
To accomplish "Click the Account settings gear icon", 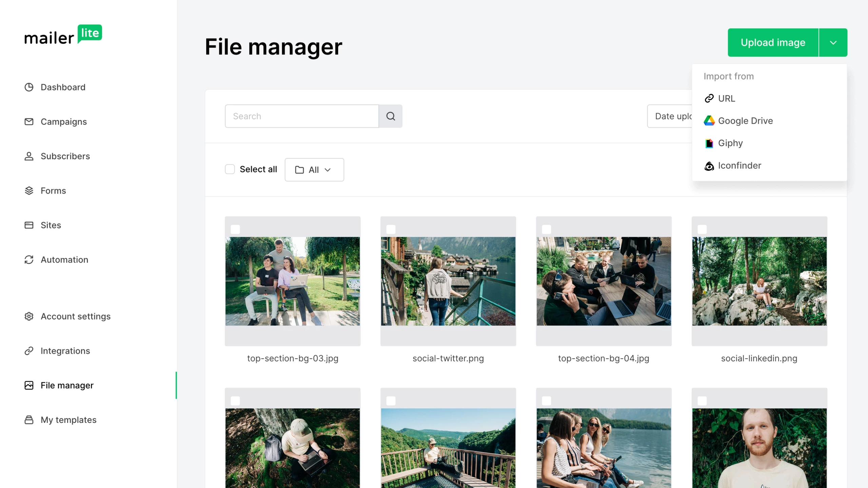I will [x=29, y=316].
